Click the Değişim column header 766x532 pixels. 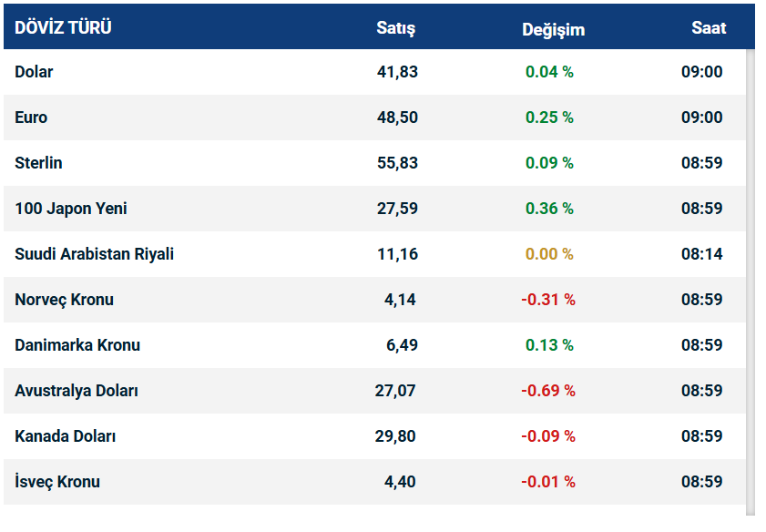[553, 29]
